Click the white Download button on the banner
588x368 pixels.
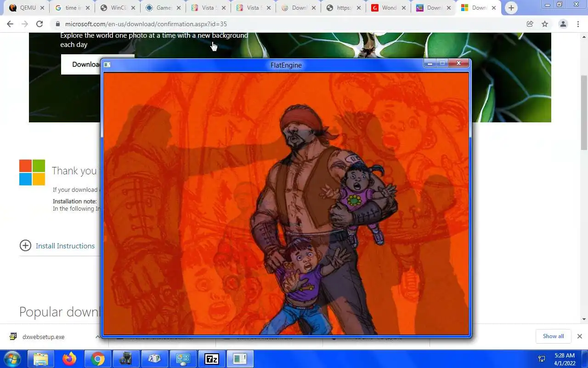(81, 64)
